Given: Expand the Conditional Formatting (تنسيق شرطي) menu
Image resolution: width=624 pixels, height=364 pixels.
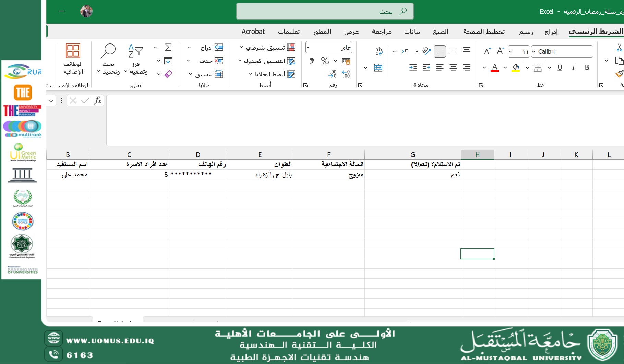Looking at the screenshot, I should 267,48.
